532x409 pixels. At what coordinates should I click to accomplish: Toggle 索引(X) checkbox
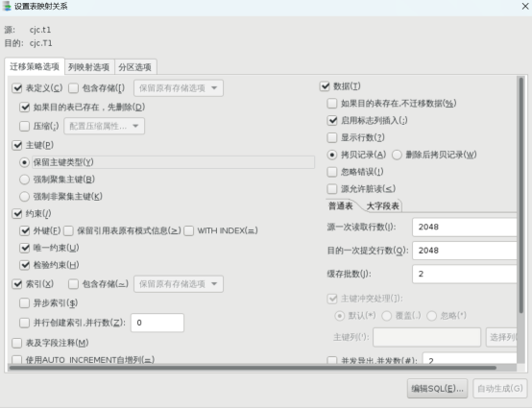tap(17, 284)
